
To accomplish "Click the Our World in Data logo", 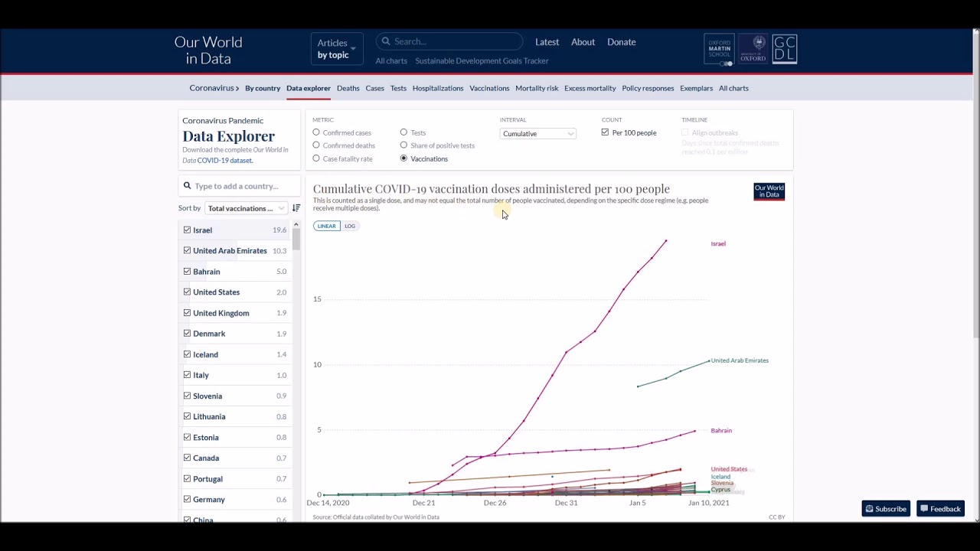I will tap(208, 51).
